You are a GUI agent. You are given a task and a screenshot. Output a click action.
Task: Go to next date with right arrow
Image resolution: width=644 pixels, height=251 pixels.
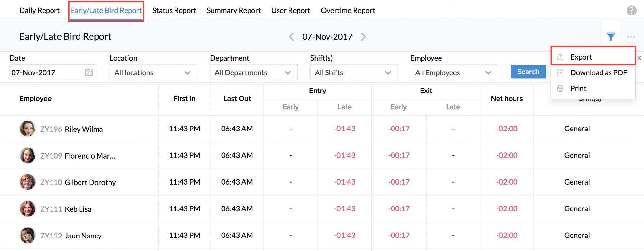click(x=363, y=37)
